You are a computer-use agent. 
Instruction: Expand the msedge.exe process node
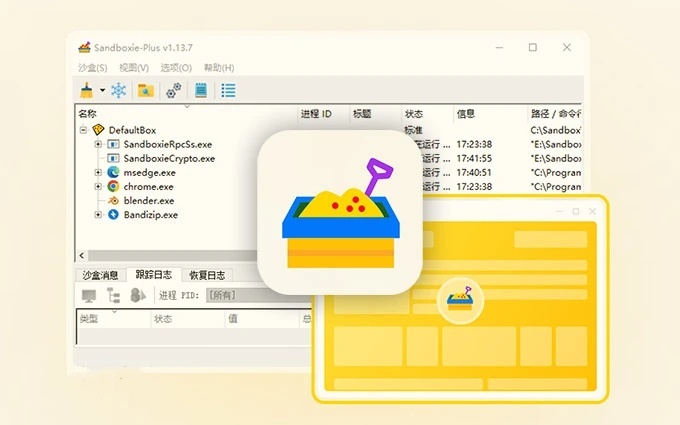[98, 172]
